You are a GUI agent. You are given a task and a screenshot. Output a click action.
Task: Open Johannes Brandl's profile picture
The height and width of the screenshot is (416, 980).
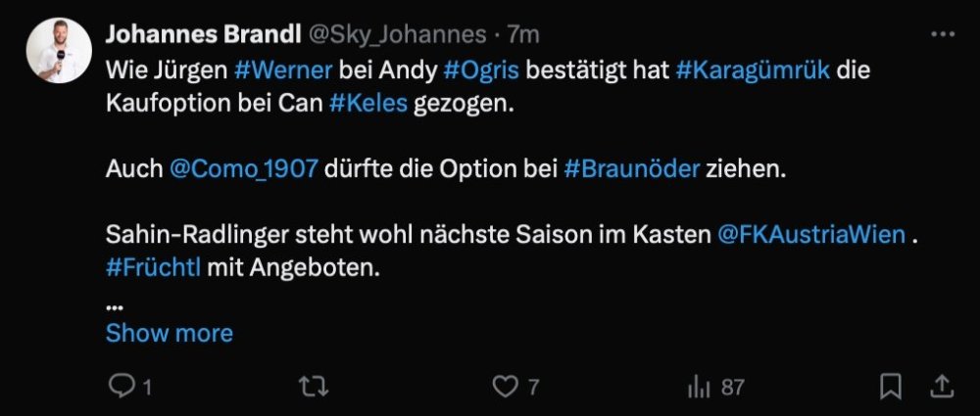pyautogui.click(x=59, y=51)
